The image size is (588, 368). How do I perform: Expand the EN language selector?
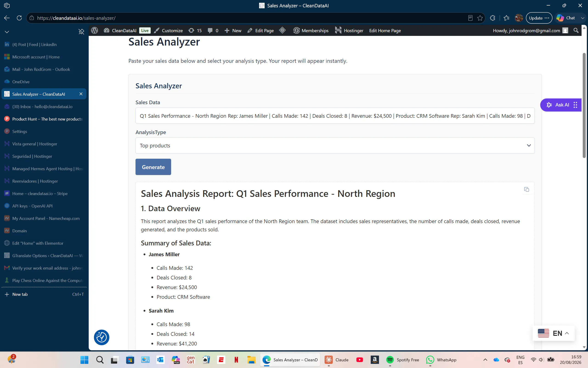click(554, 333)
